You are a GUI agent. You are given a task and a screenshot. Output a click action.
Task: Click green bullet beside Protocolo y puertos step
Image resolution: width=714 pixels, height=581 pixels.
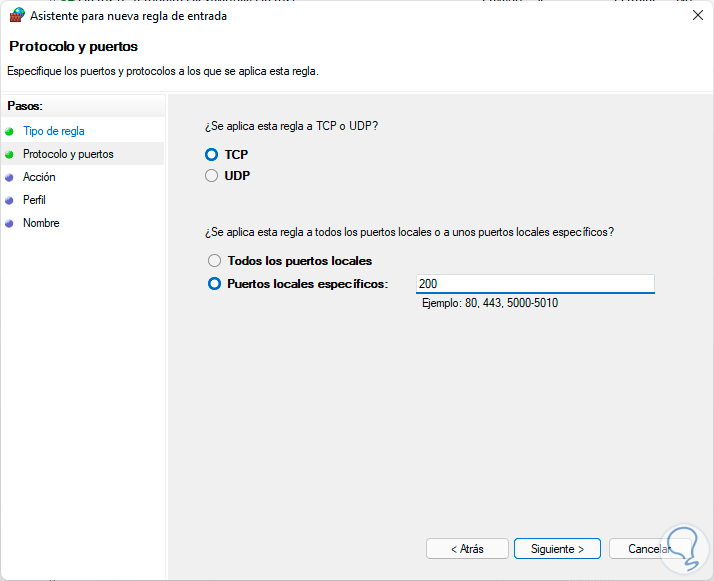point(10,154)
